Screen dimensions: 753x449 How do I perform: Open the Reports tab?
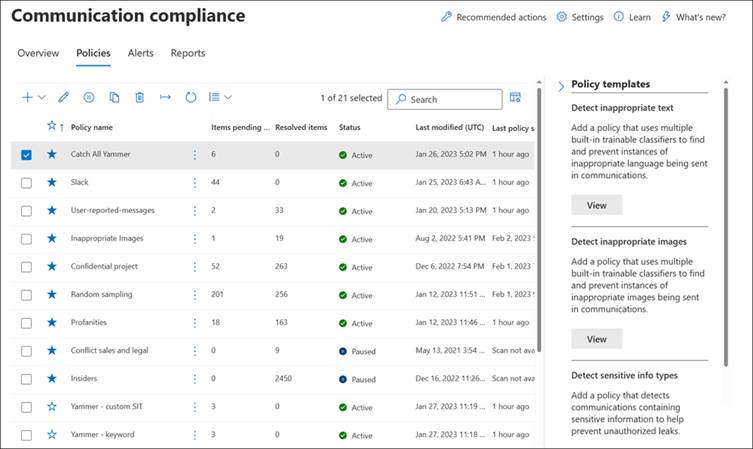tap(188, 53)
